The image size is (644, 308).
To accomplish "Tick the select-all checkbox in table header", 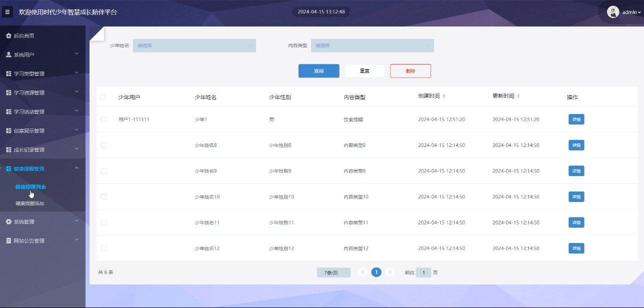I will (x=102, y=97).
